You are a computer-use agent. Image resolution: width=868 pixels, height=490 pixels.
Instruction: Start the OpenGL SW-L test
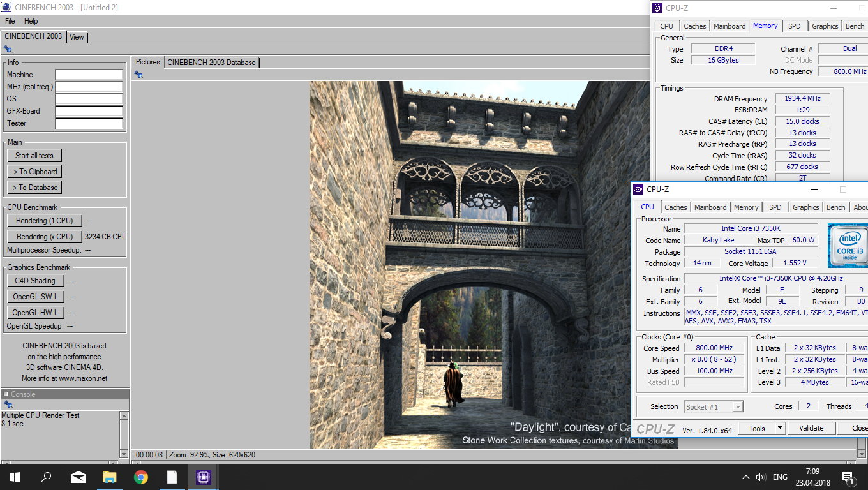pyautogui.click(x=35, y=297)
